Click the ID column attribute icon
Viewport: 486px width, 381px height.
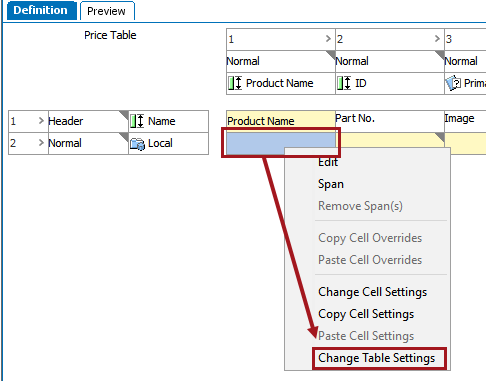344,83
